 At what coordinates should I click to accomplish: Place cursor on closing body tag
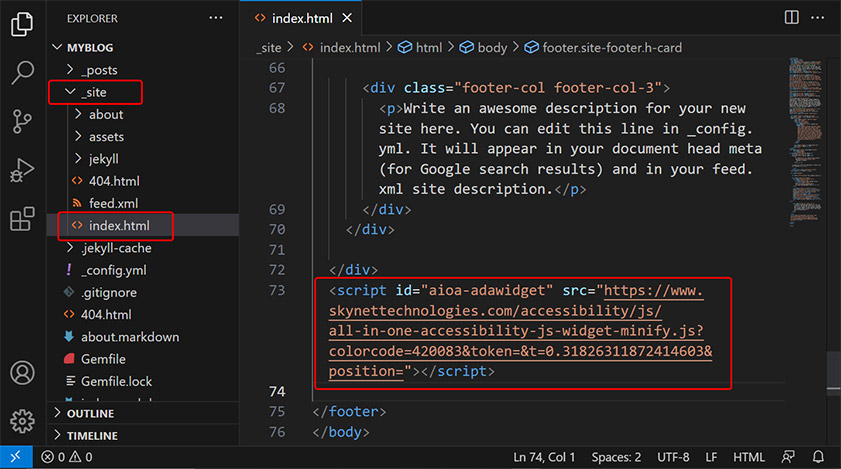341,432
